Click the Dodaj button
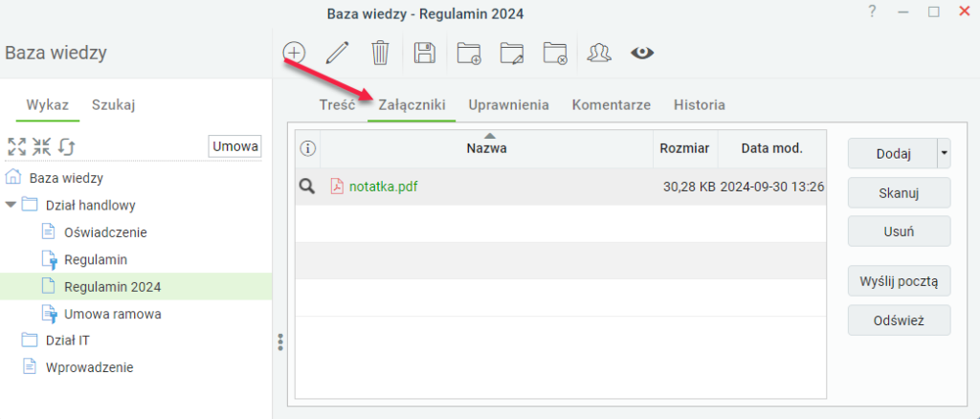This screenshot has width=980, height=419. point(893,154)
